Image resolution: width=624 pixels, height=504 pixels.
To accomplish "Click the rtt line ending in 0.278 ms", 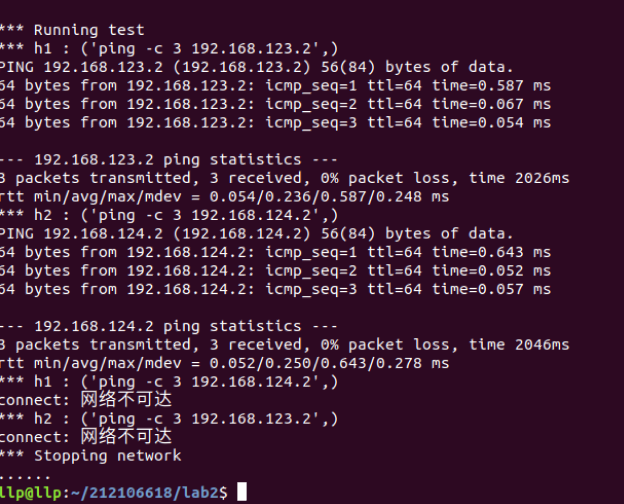I will pyautogui.click(x=224, y=363).
